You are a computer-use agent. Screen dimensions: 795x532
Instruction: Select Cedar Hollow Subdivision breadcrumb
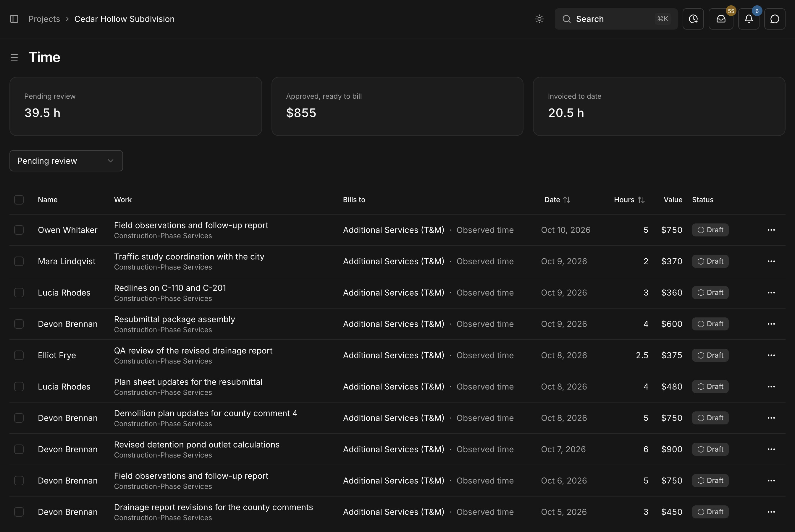coord(125,19)
